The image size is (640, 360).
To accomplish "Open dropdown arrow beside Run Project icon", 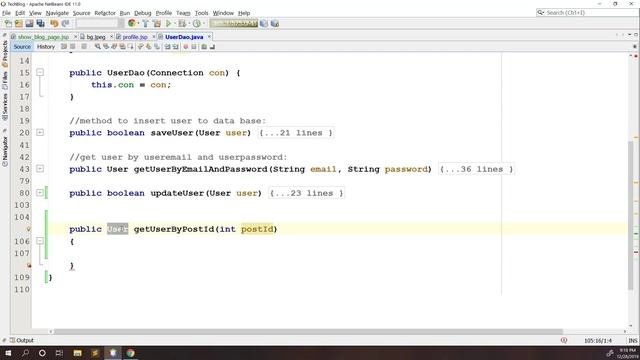I will coord(175,24).
